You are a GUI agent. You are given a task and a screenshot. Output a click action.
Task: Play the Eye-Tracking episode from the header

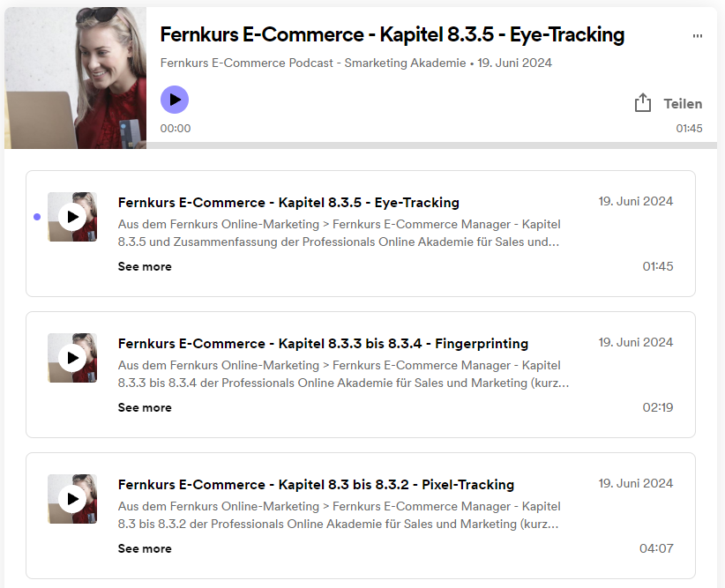[174, 99]
